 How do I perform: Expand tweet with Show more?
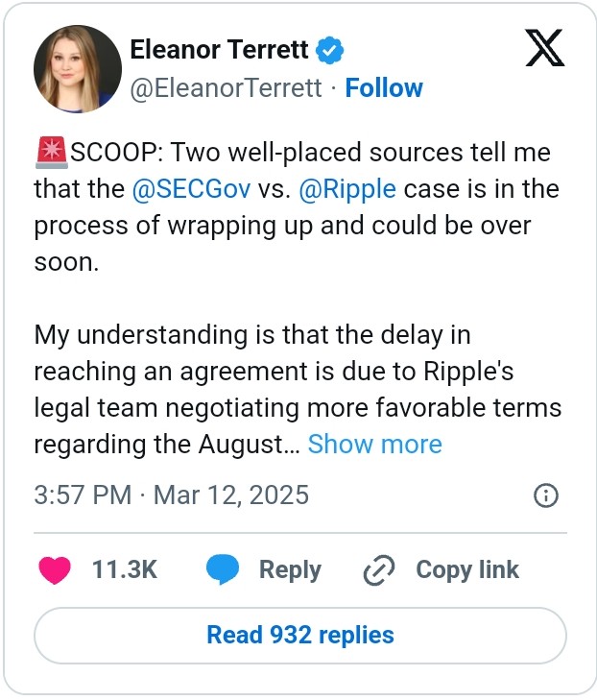[x=374, y=445]
